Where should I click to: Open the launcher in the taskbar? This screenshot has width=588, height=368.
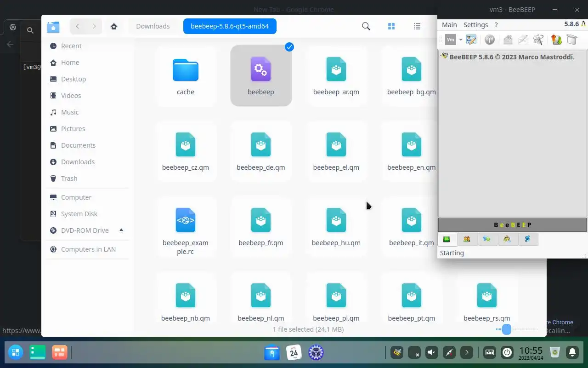15,352
